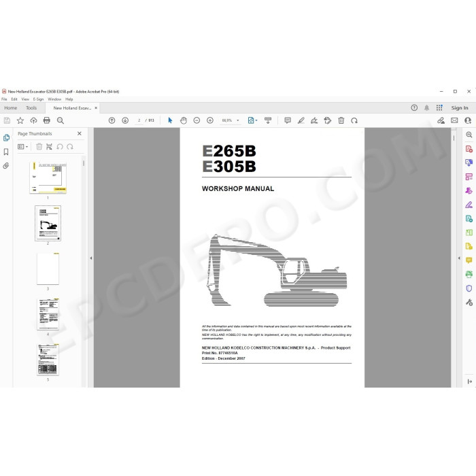The image size is (476, 476).
Task: Zoom out with minus icon
Action: pos(197,120)
